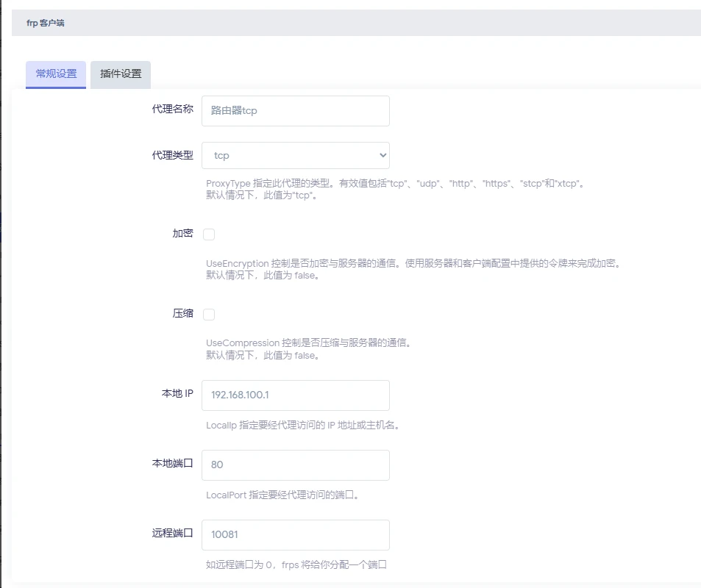Click the 本地端口 field showing 80
Screen dimensions: 701x588
[296, 465]
